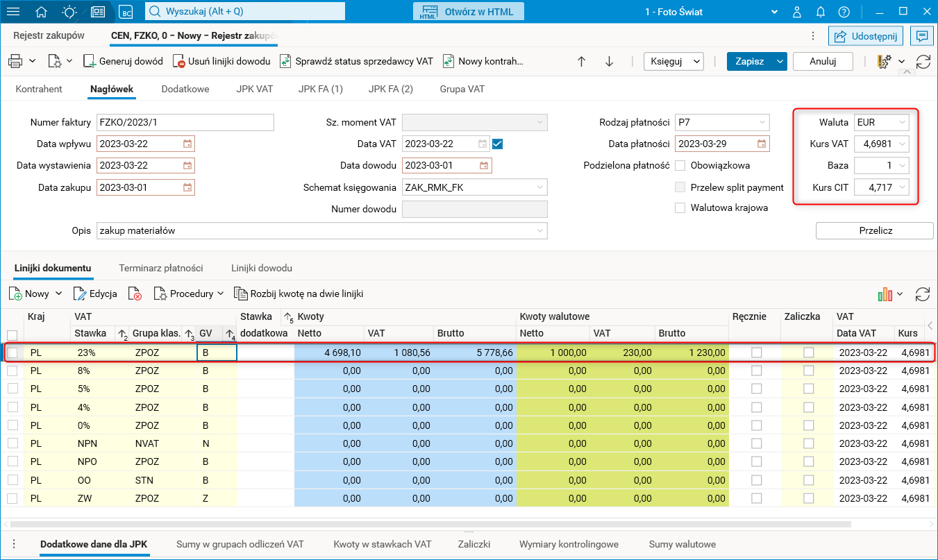Switch to the JPK VAT tab

tap(253, 89)
